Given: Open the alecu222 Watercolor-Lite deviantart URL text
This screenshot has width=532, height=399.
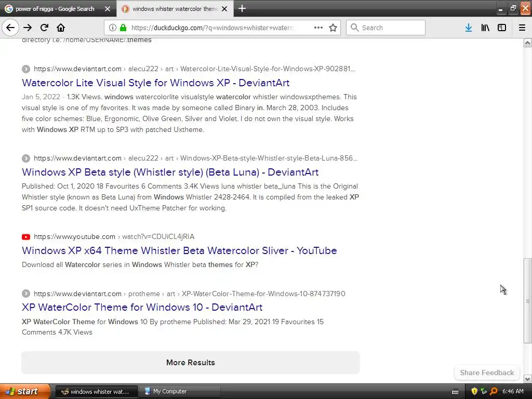Looking at the screenshot, I should point(194,69).
